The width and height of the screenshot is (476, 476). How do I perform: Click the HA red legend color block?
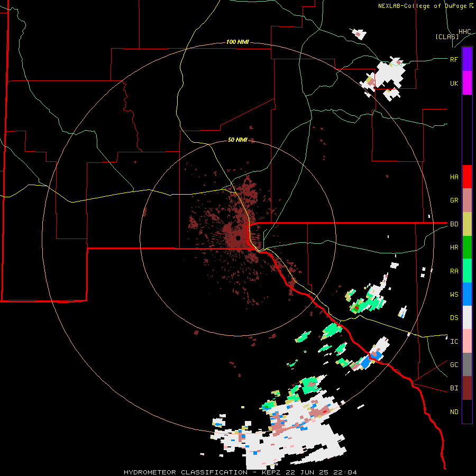[x=467, y=177]
